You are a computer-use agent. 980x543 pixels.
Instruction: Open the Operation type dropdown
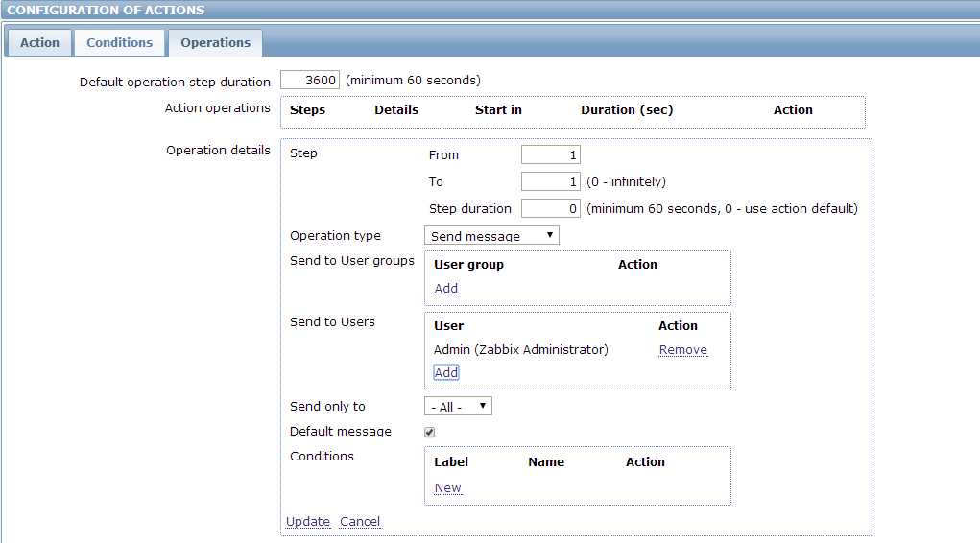pyautogui.click(x=491, y=236)
